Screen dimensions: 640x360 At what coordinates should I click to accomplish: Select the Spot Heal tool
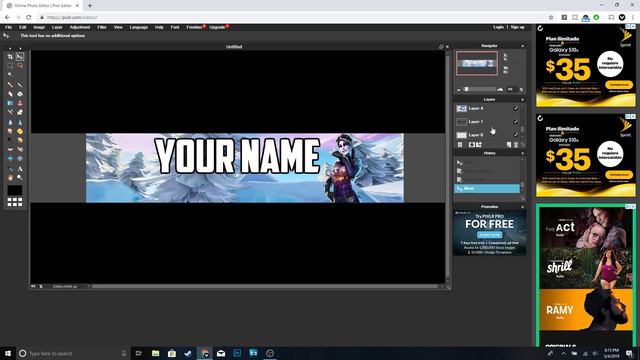point(20,149)
